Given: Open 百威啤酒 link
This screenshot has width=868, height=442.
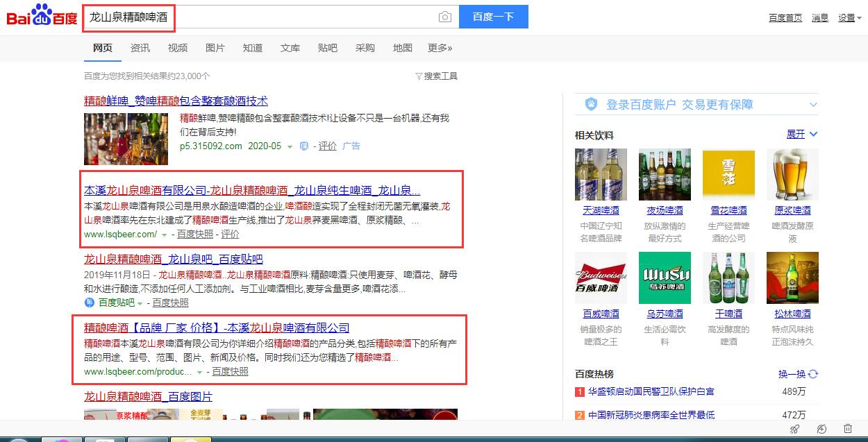Looking at the screenshot, I should pyautogui.click(x=601, y=314).
